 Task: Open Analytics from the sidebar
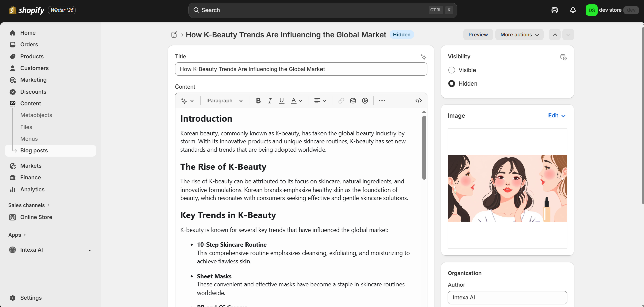click(x=32, y=189)
